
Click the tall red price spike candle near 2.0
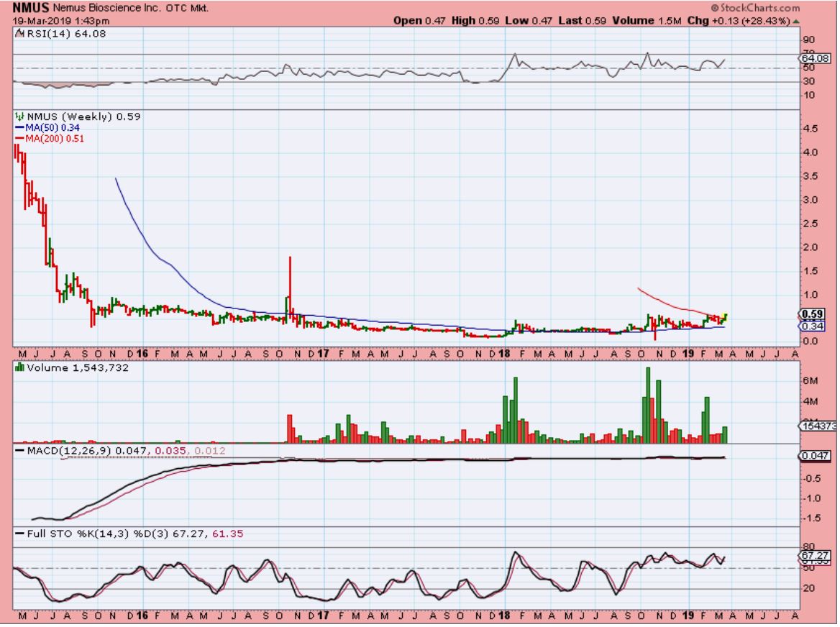coord(289,277)
